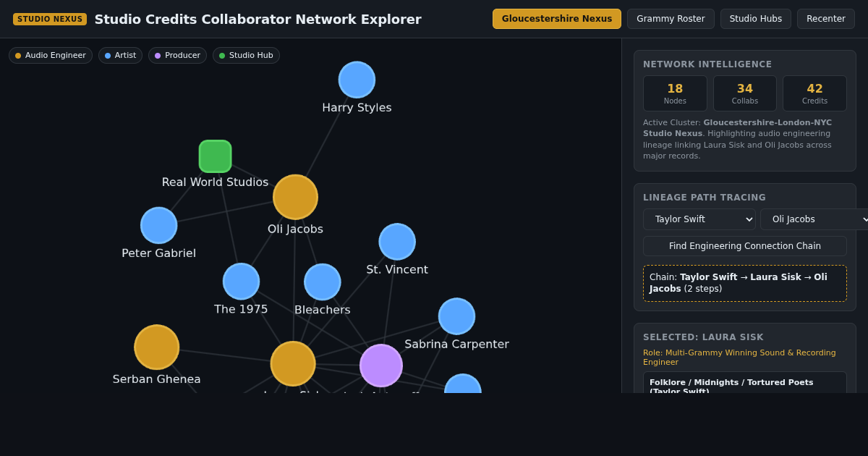
Task: Click the Oli Jacobs engineer node
Action: pos(295,197)
